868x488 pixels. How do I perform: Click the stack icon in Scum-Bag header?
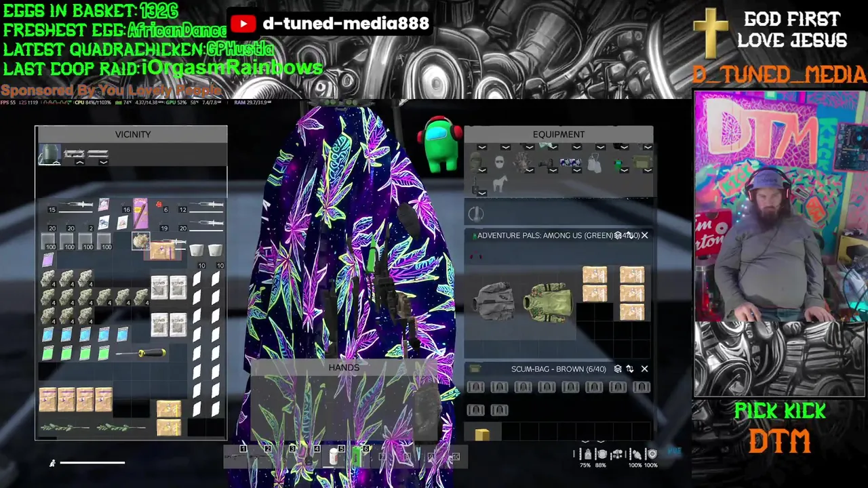pos(618,369)
